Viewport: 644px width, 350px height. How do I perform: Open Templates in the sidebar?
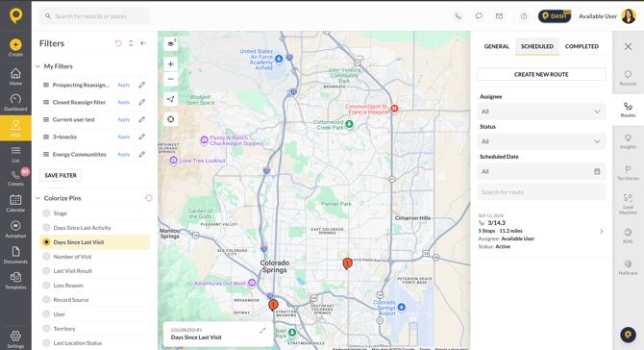[15, 281]
